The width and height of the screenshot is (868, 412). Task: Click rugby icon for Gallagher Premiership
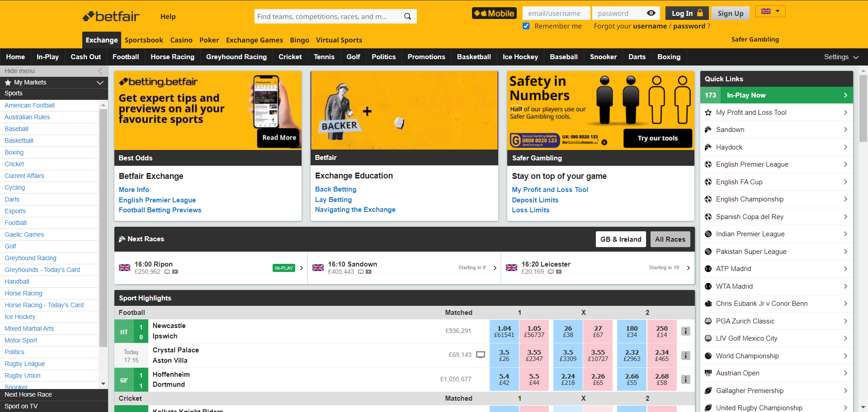708,391
